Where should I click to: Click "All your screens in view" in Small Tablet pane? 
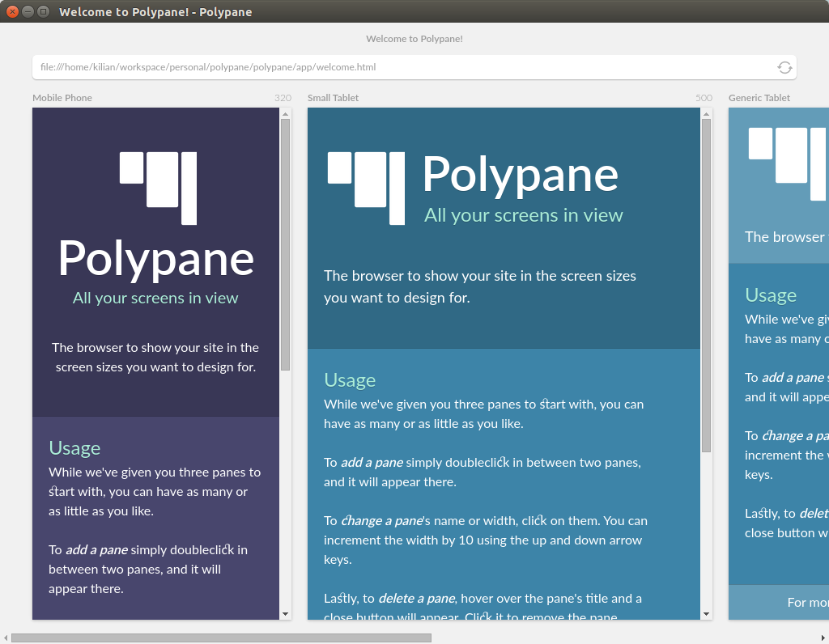point(524,215)
